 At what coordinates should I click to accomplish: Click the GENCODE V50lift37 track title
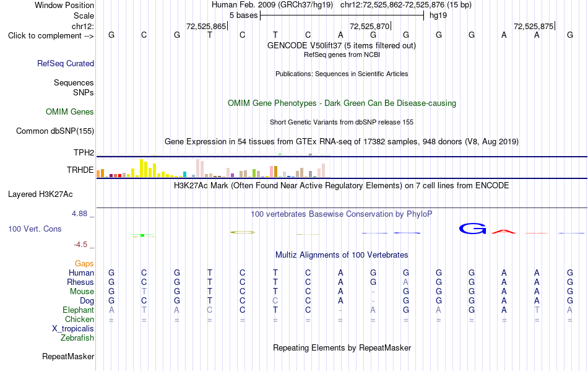pyautogui.click(x=342, y=45)
